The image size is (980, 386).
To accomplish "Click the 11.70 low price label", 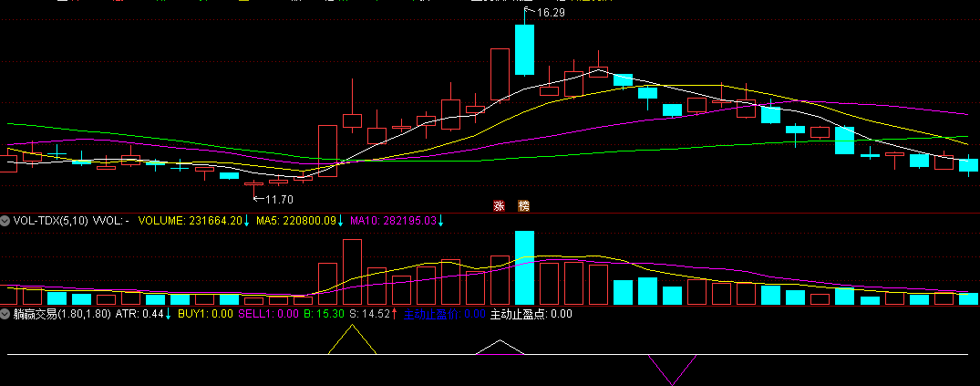I will click(x=279, y=200).
